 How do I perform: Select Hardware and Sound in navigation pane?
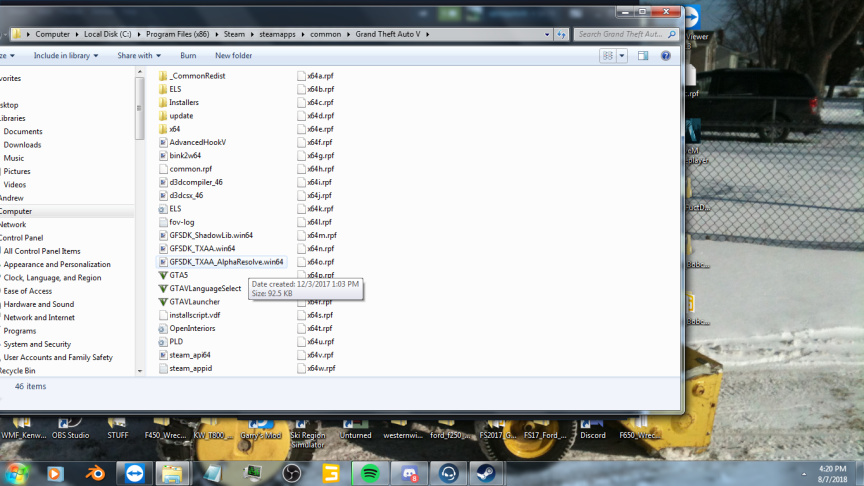pos(39,304)
